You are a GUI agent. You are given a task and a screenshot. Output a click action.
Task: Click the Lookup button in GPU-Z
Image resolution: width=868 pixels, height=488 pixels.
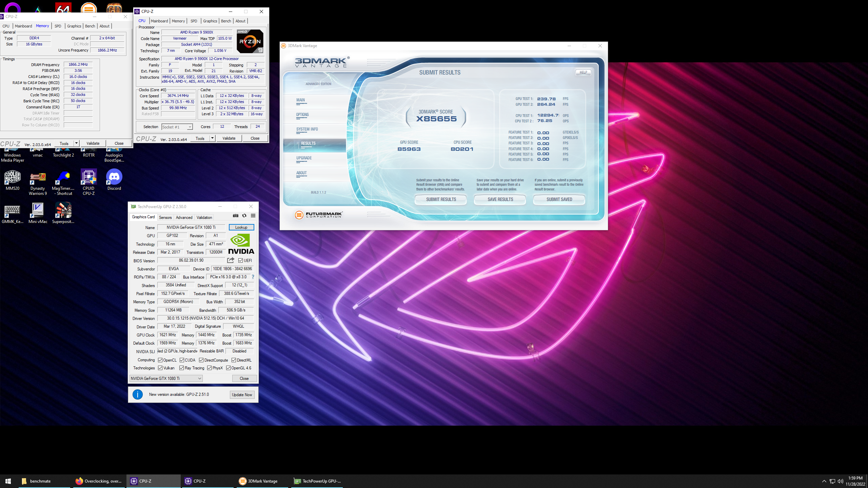click(x=241, y=227)
